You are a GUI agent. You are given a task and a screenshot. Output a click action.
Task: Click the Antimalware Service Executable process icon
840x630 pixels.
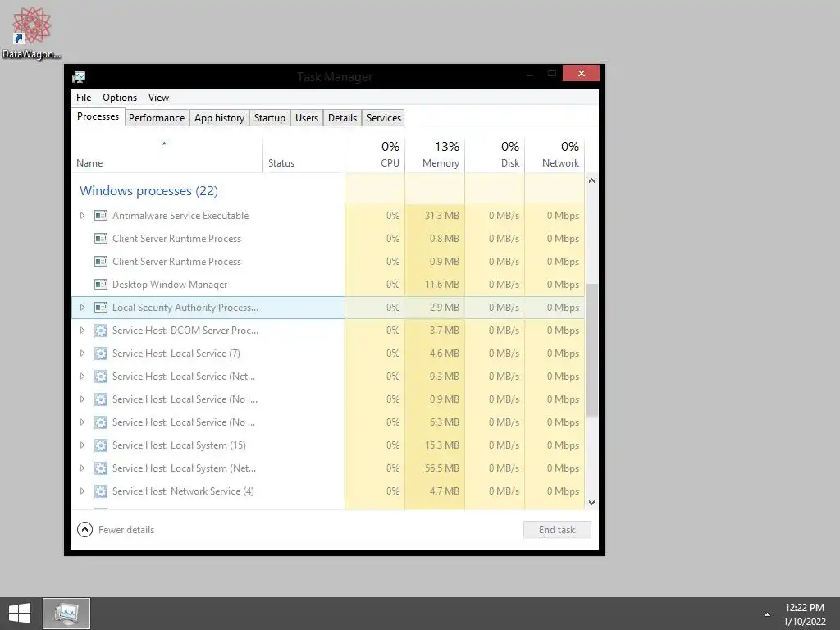point(101,216)
